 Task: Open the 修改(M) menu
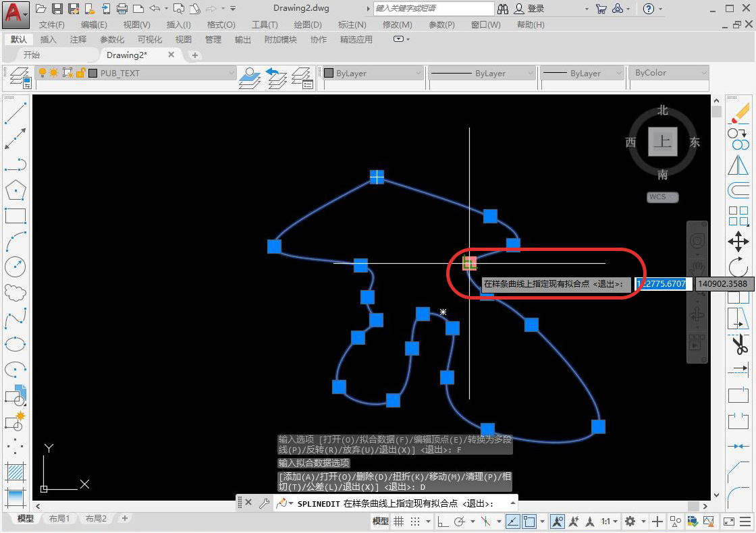click(x=398, y=24)
